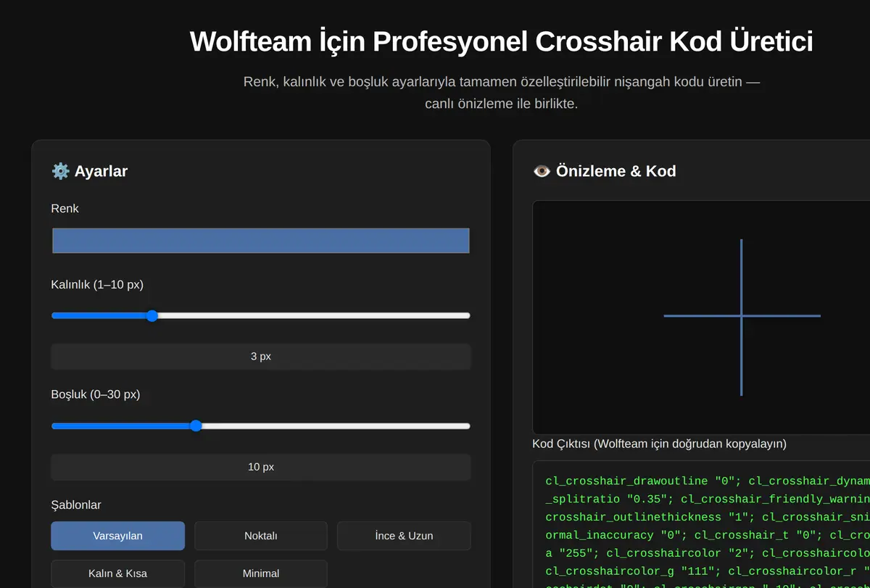Click the 'Şablonlar' heading text
The height and width of the screenshot is (588, 870).
pyautogui.click(x=76, y=505)
